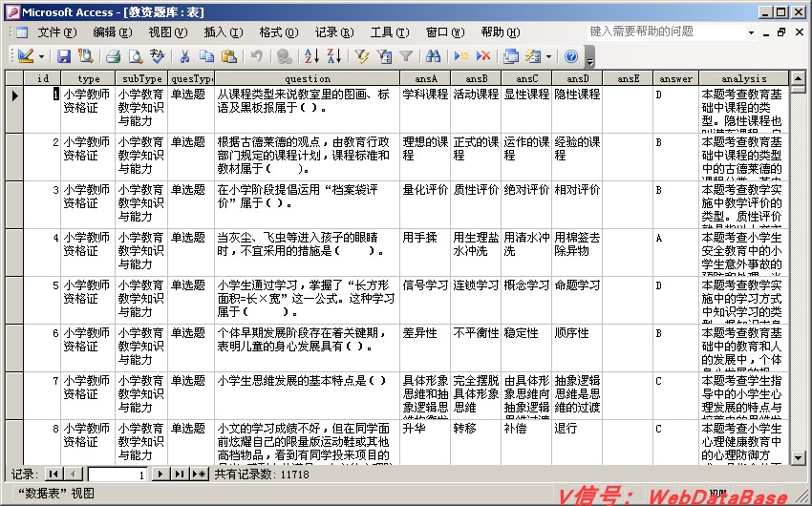812x506 pixels.
Task: Open the 文件 menu
Action: 57,32
